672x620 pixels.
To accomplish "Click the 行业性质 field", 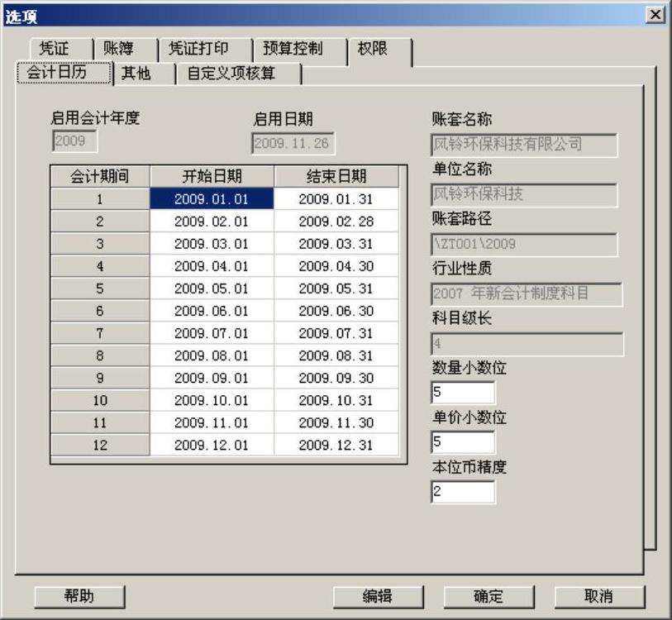I will tap(527, 294).
